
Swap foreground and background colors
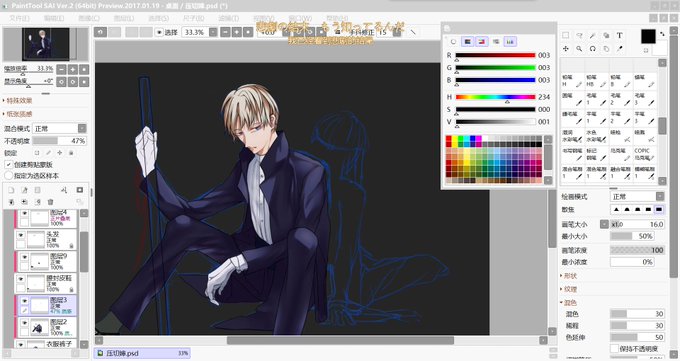[662, 33]
